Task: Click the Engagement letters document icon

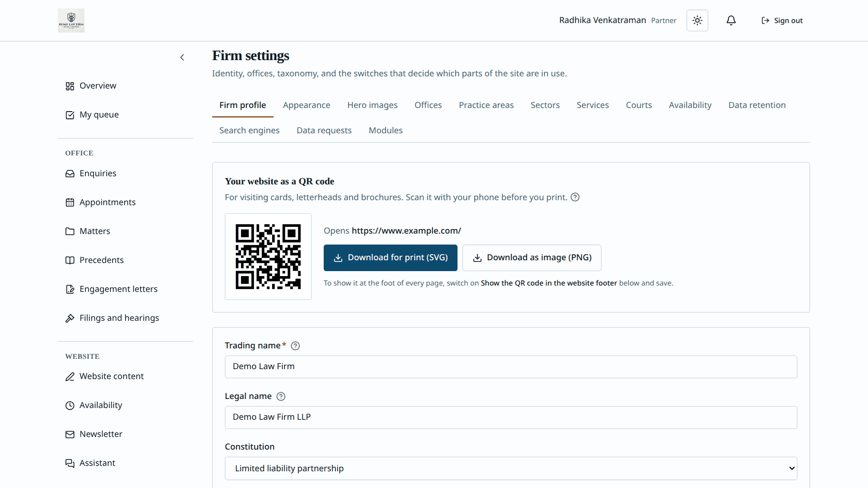Action: (70, 289)
